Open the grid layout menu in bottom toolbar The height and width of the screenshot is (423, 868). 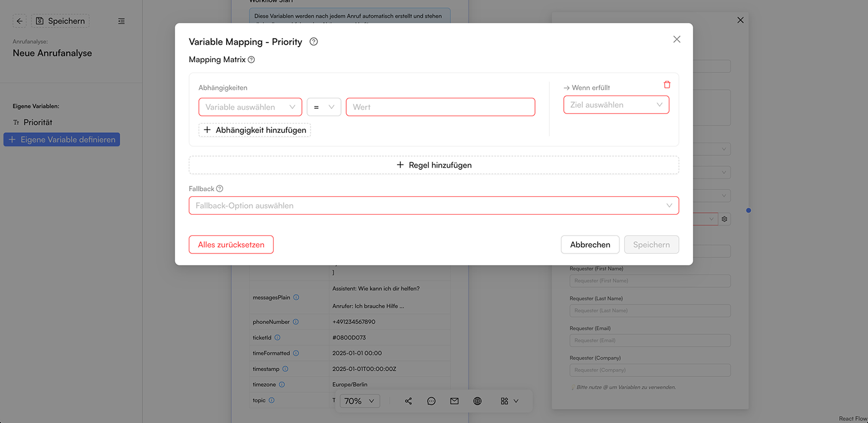pos(510,401)
